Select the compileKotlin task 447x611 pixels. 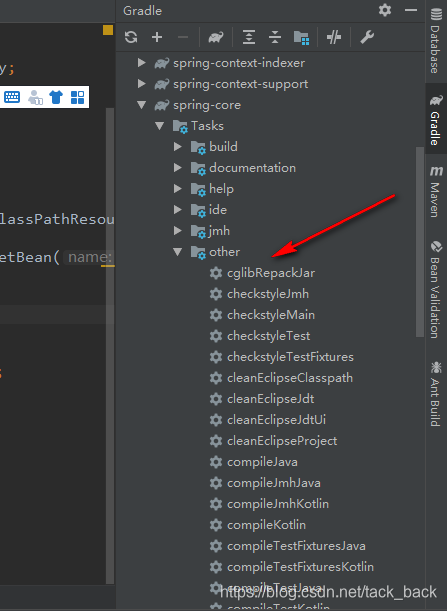(x=267, y=525)
